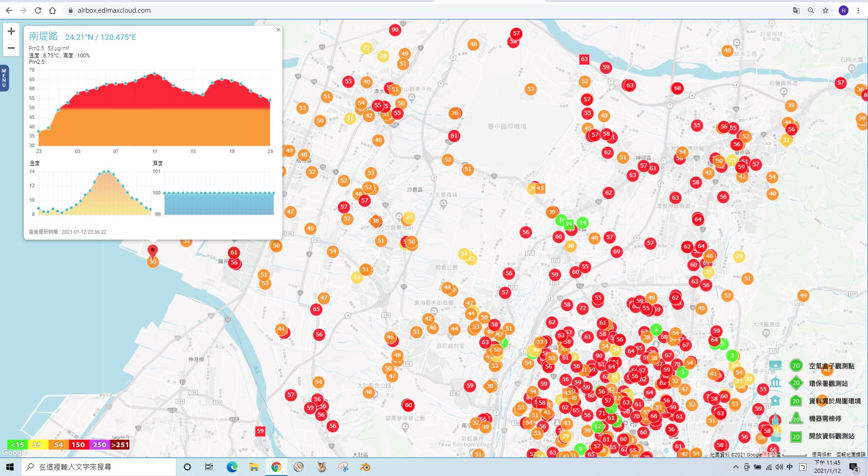868x476 pixels.
Task: Open the red 69 sensor marker
Action: 616,251
